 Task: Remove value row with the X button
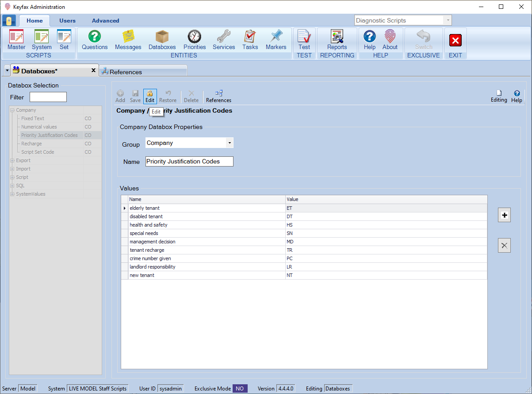pos(504,246)
